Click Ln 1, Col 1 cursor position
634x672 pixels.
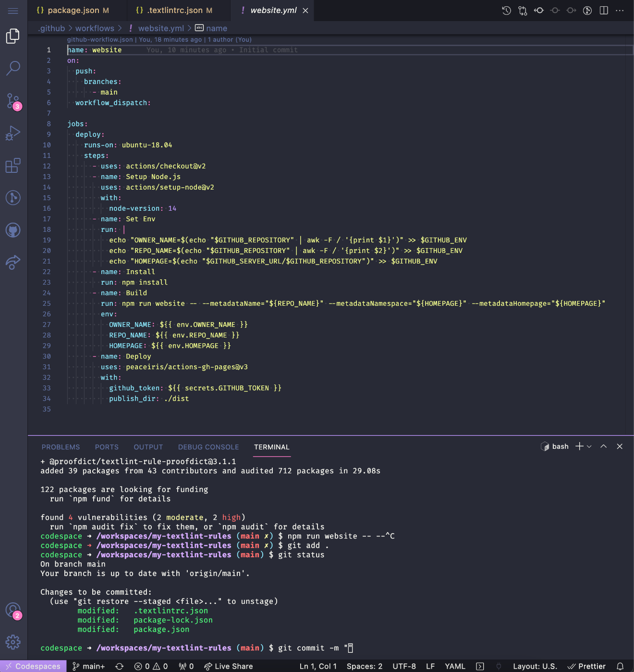[x=318, y=666]
